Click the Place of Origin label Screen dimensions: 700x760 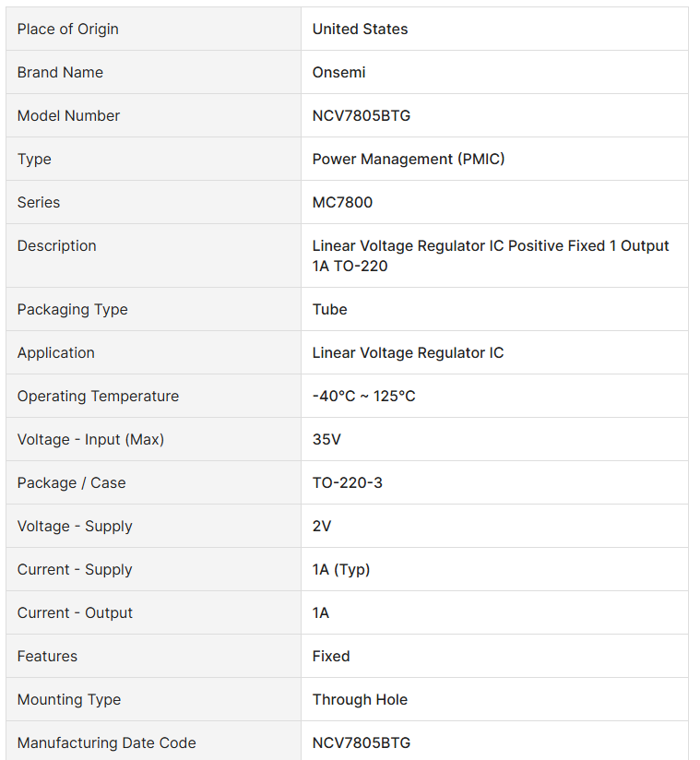(68, 30)
